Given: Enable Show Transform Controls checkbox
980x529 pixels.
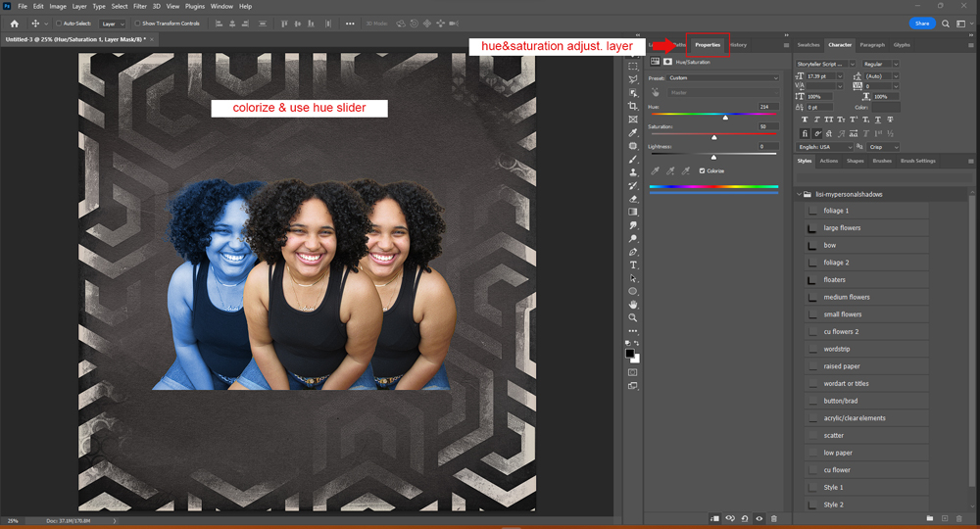Looking at the screenshot, I should click(137, 24).
